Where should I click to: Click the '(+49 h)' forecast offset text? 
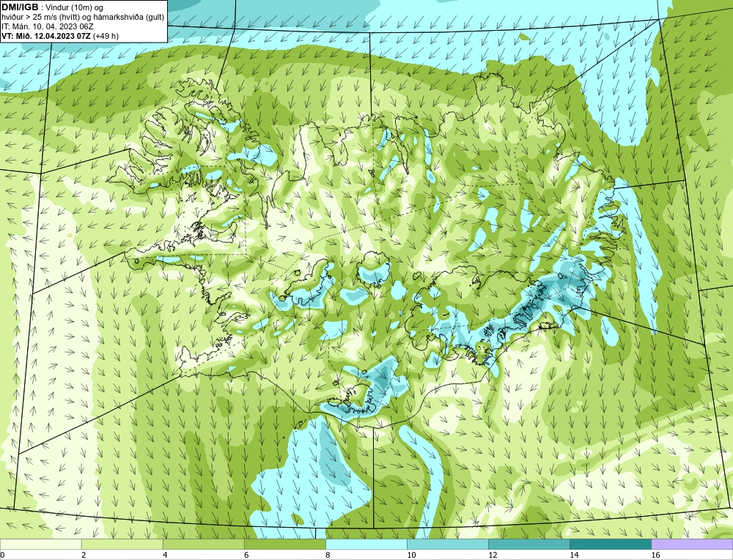[x=106, y=36]
